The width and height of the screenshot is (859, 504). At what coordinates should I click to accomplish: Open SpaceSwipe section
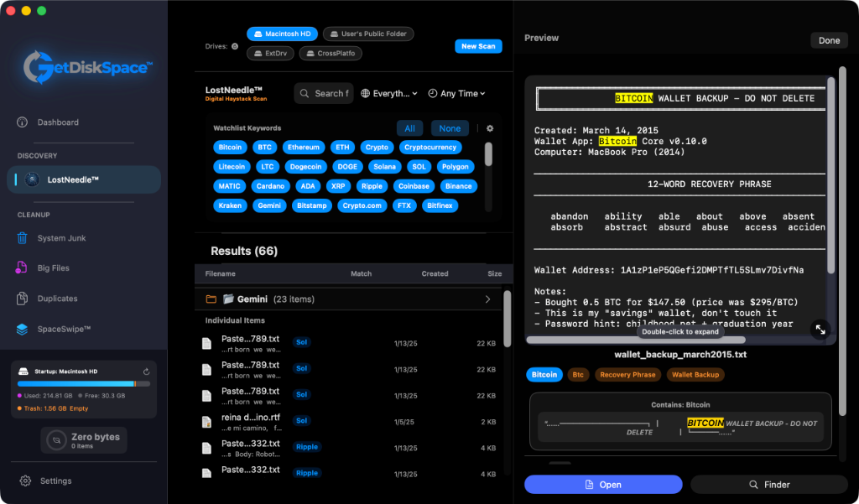64,330
